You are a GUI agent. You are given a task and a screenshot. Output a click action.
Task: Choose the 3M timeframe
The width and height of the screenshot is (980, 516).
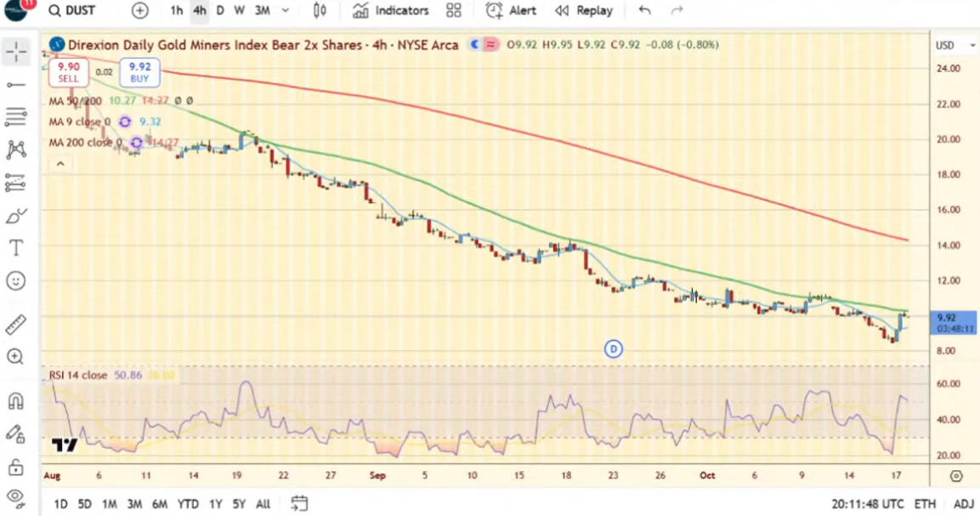[263, 11]
